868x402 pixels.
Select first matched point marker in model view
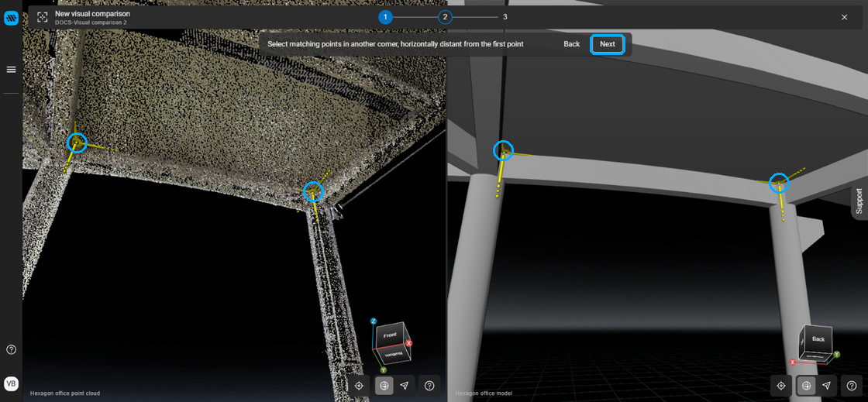(x=503, y=149)
